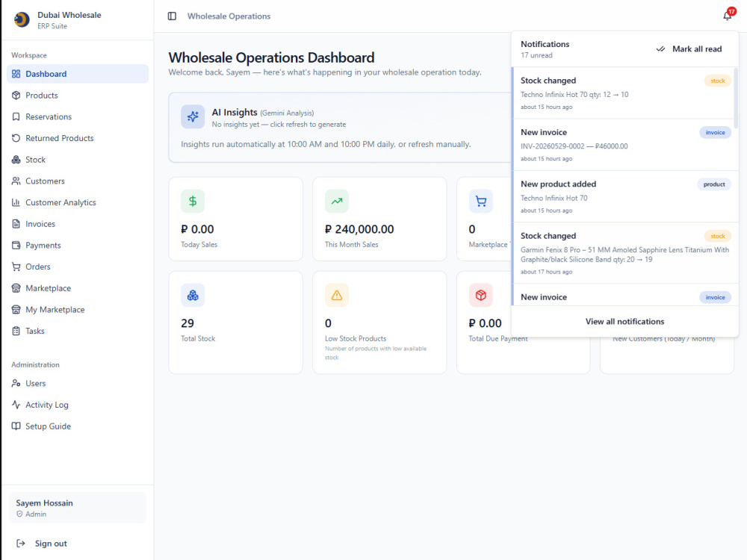Click the Total Due Payment label
The image size is (747, 560).
[x=498, y=338]
